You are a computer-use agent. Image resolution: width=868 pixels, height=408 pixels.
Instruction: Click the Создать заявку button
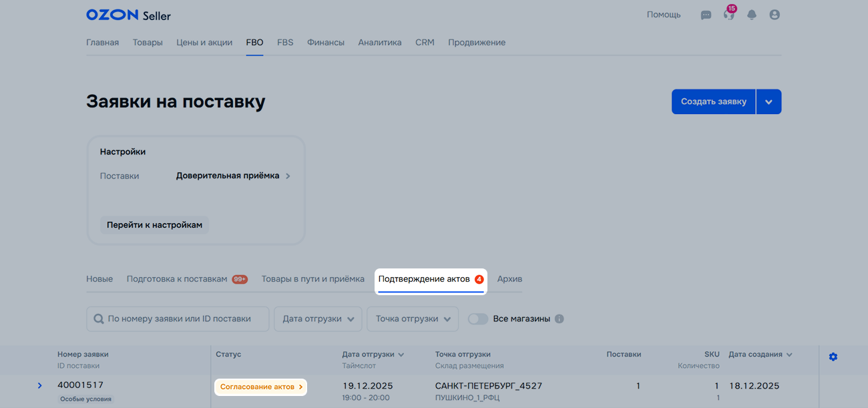(x=713, y=102)
